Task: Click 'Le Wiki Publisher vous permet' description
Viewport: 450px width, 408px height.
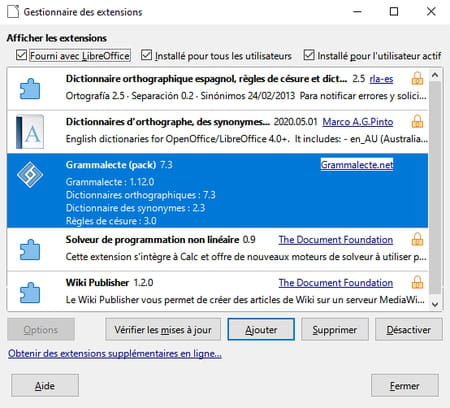Action: pyautogui.click(x=245, y=300)
